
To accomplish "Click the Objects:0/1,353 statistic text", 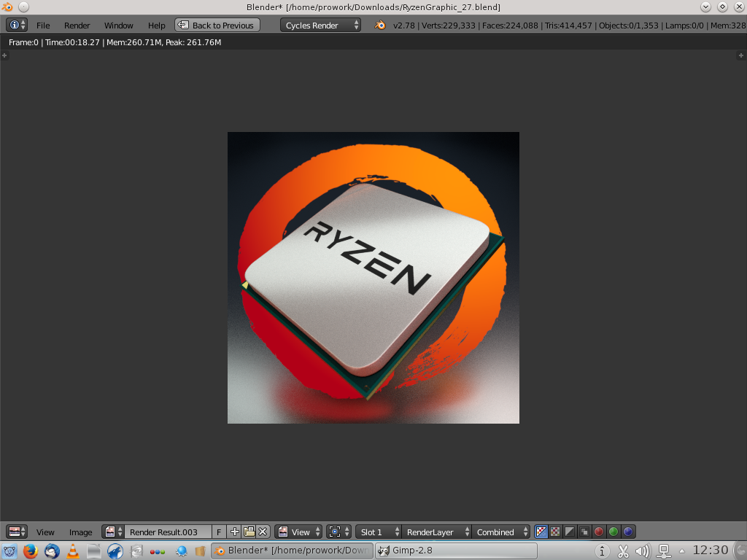I will [628, 26].
